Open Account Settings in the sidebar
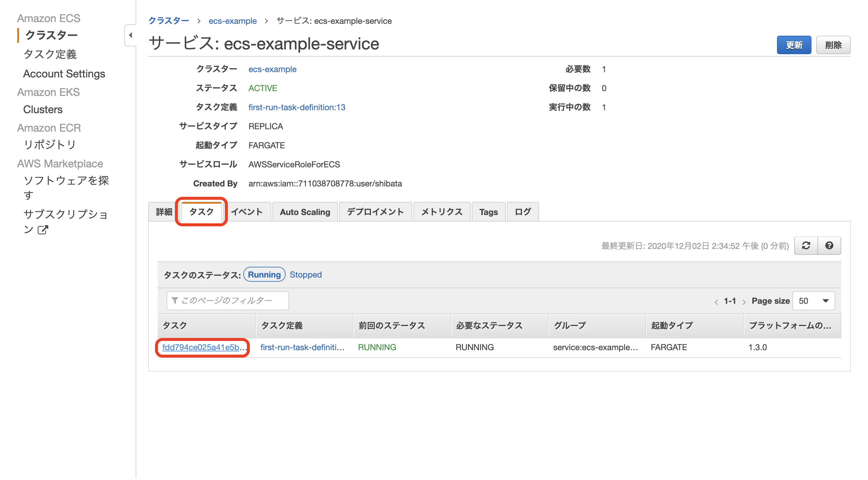Image resolution: width=868 pixels, height=480 pixels. [64, 74]
